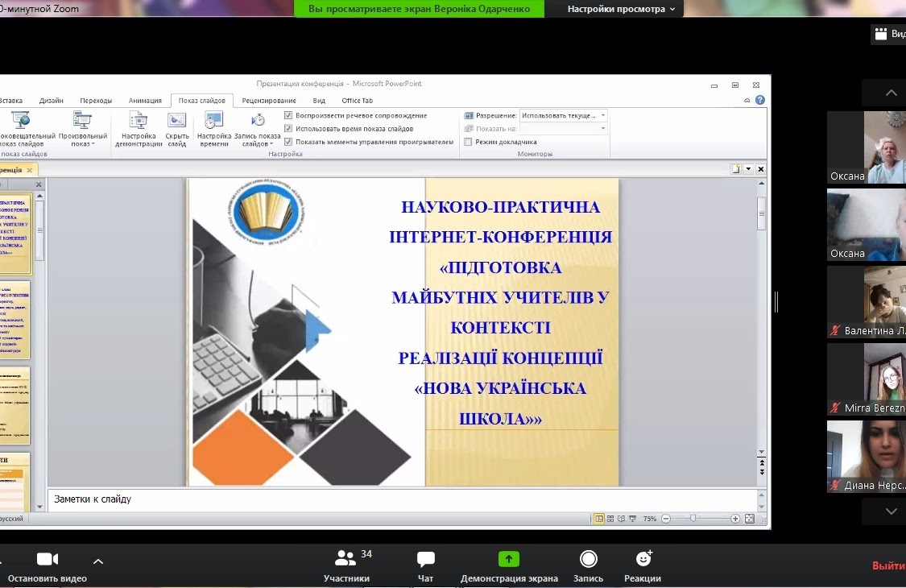The width and height of the screenshot is (906, 588).
Task: Open the View Options dropdown
Action: pyautogui.click(x=621, y=9)
